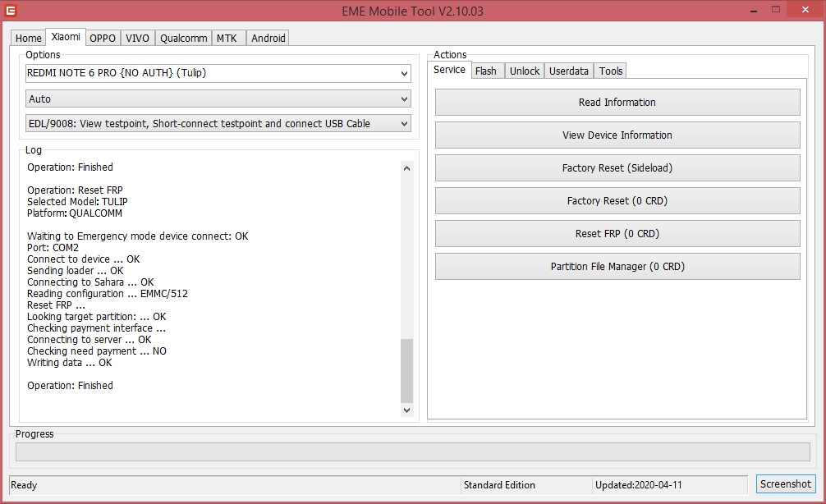
Task: Click the 'Platform: QUALCOMM' log line
Action: pyautogui.click(x=75, y=213)
